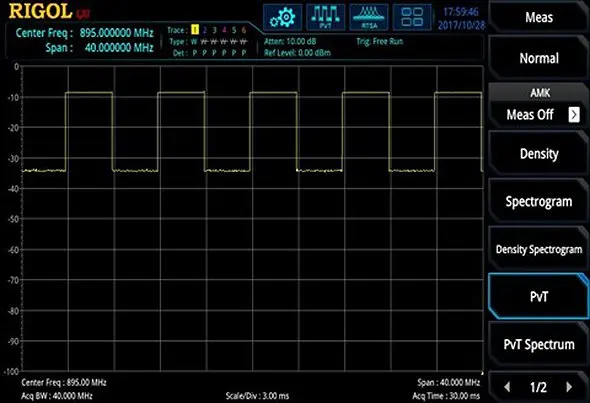
Task: Select trace 6 indicator
Action: [244, 30]
